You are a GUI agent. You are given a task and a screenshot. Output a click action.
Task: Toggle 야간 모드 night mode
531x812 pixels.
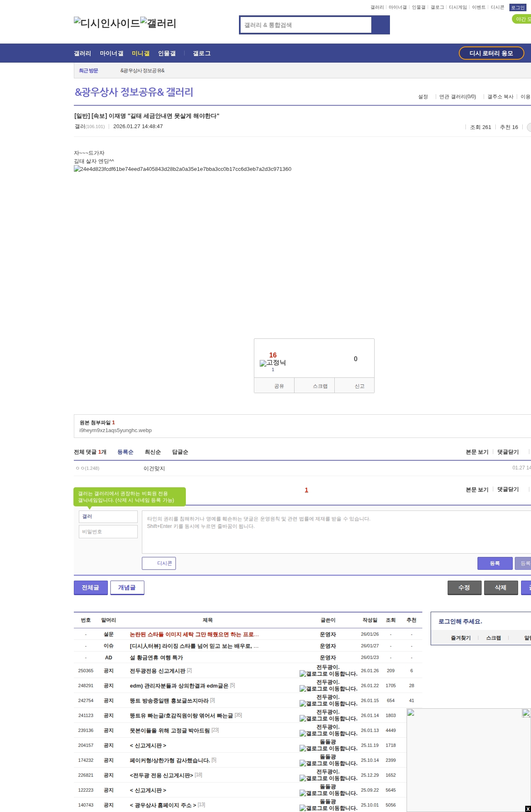(x=522, y=19)
